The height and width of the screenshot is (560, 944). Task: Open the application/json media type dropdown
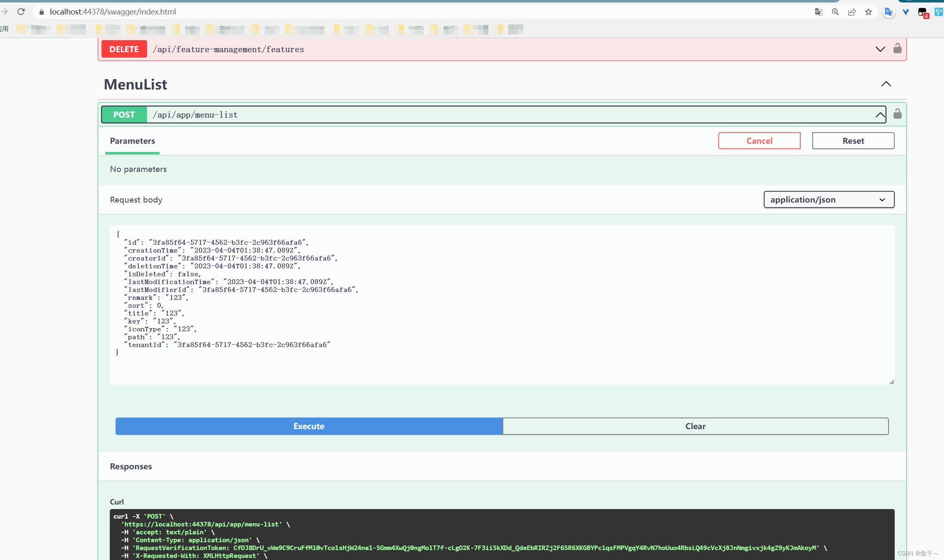828,199
